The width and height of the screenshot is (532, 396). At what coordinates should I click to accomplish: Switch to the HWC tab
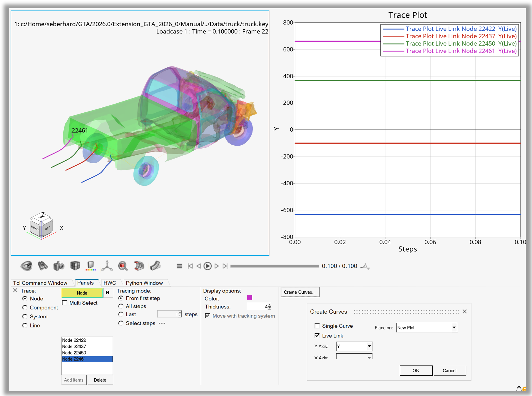110,283
